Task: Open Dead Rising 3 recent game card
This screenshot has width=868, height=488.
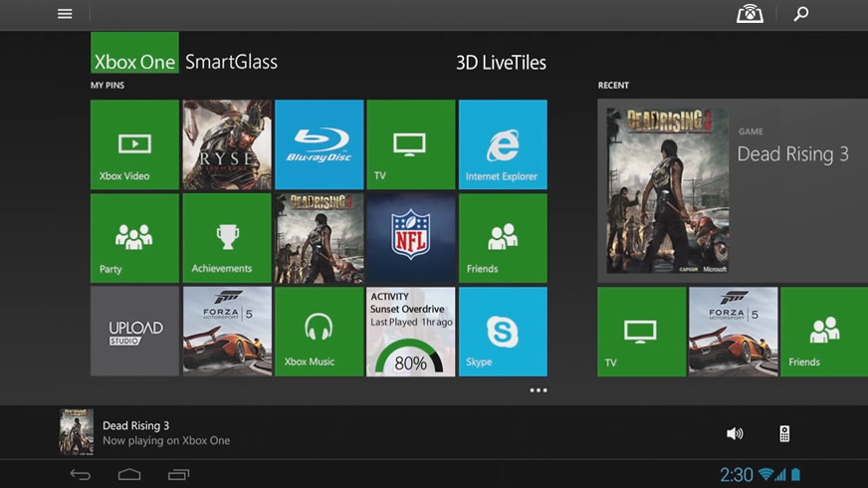Action: [733, 190]
